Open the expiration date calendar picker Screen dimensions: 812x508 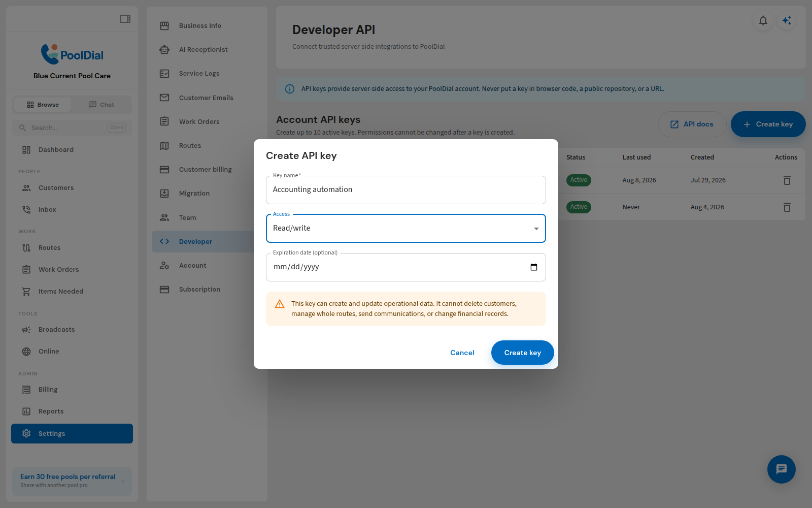[534, 267]
